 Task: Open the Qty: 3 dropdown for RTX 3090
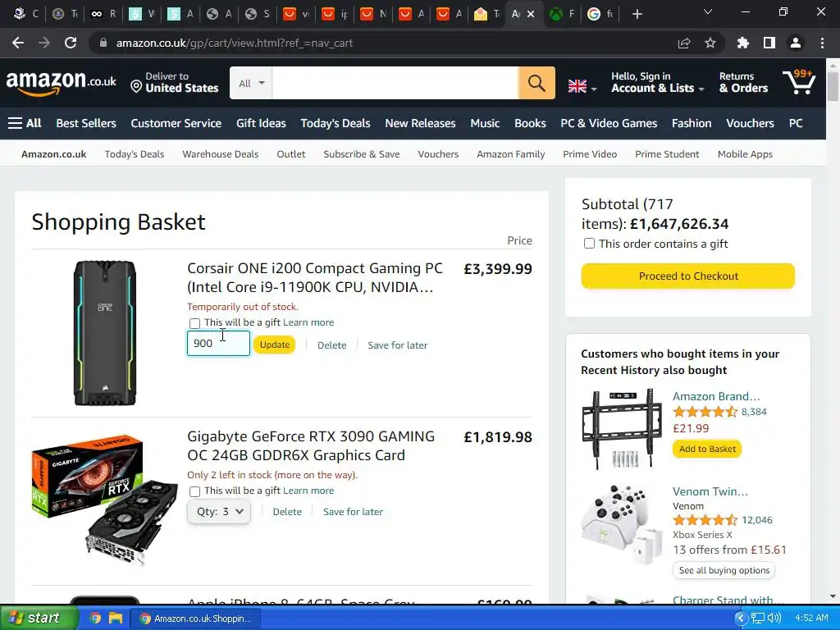(218, 512)
